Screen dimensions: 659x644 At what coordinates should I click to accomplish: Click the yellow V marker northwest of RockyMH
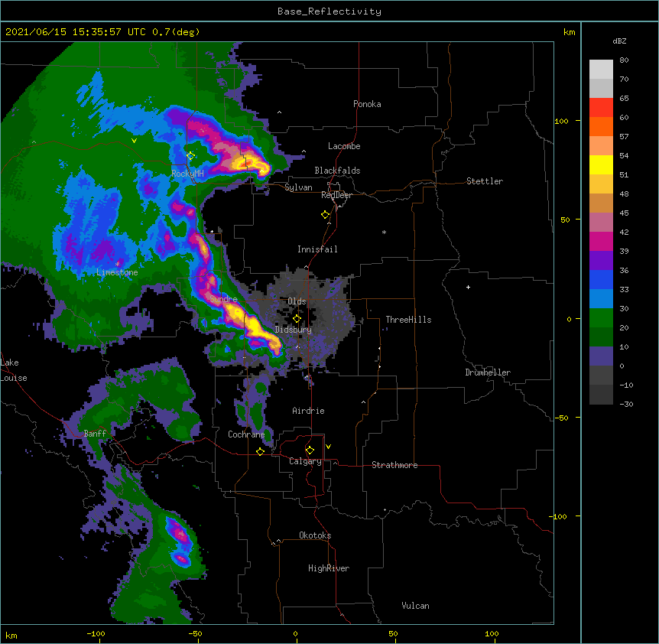tap(134, 141)
